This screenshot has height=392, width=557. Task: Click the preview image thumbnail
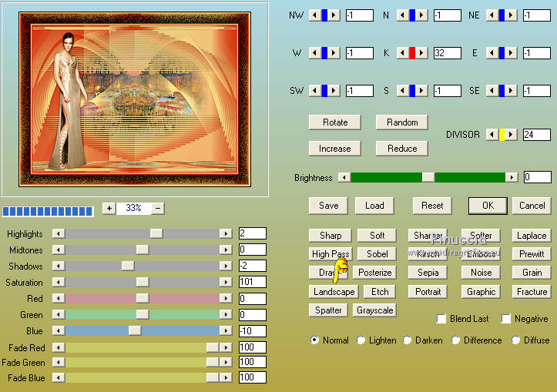(135, 99)
